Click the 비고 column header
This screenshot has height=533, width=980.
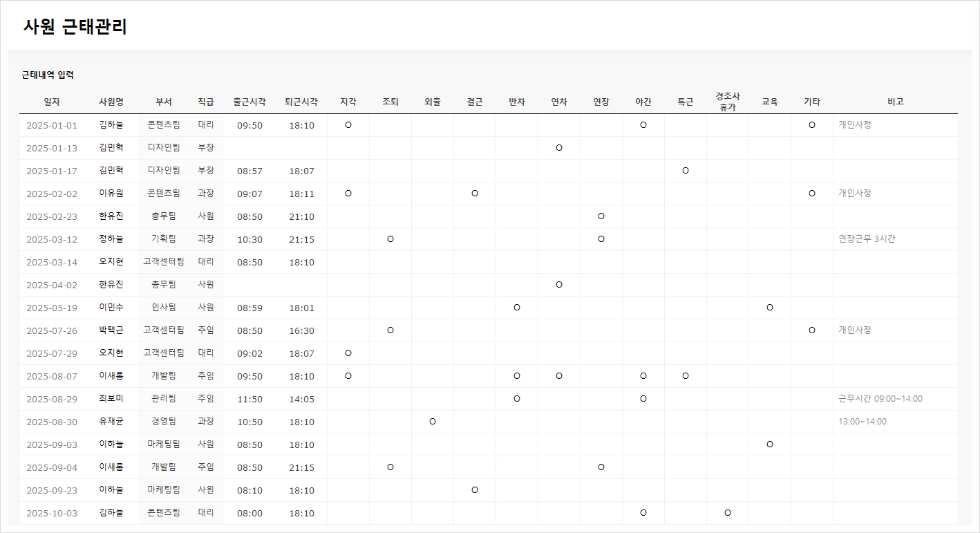[896, 102]
